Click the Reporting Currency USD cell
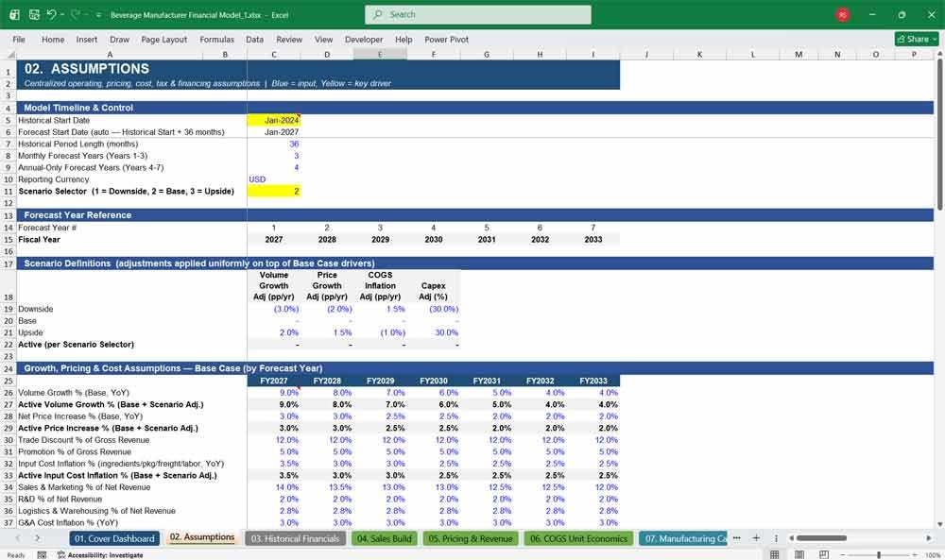Viewport: 945px width, 560px height. coord(274,179)
